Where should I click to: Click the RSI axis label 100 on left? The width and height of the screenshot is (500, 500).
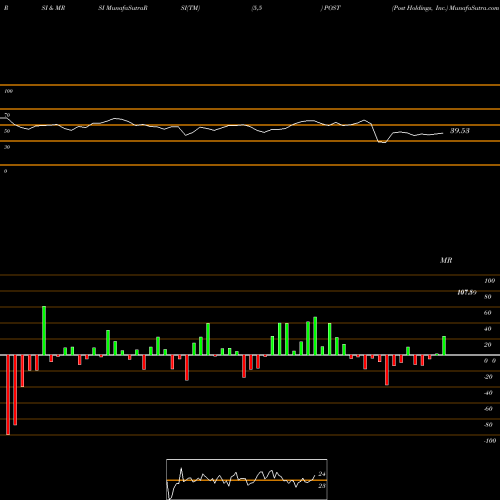coord(8,91)
